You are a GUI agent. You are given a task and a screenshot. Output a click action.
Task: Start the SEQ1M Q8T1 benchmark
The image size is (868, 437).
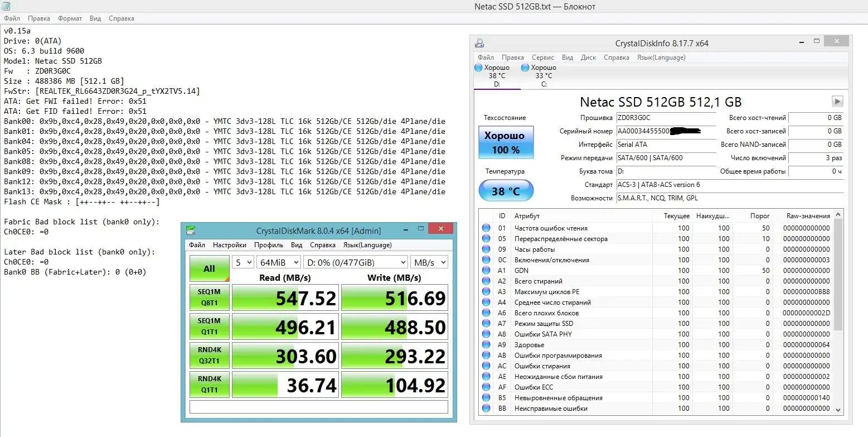(209, 297)
